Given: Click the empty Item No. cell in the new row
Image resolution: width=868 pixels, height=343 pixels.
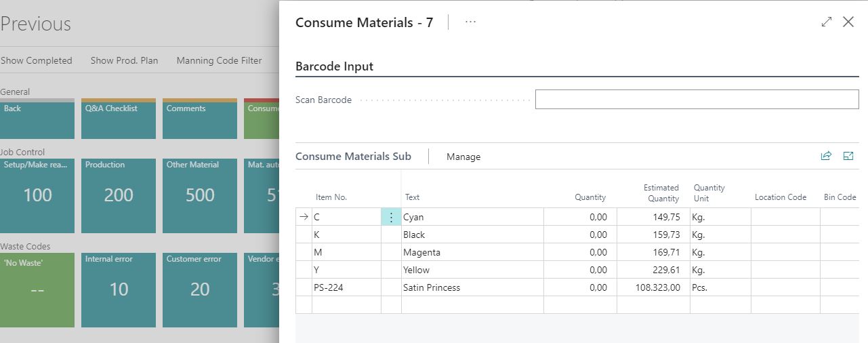Looking at the screenshot, I should [x=346, y=305].
